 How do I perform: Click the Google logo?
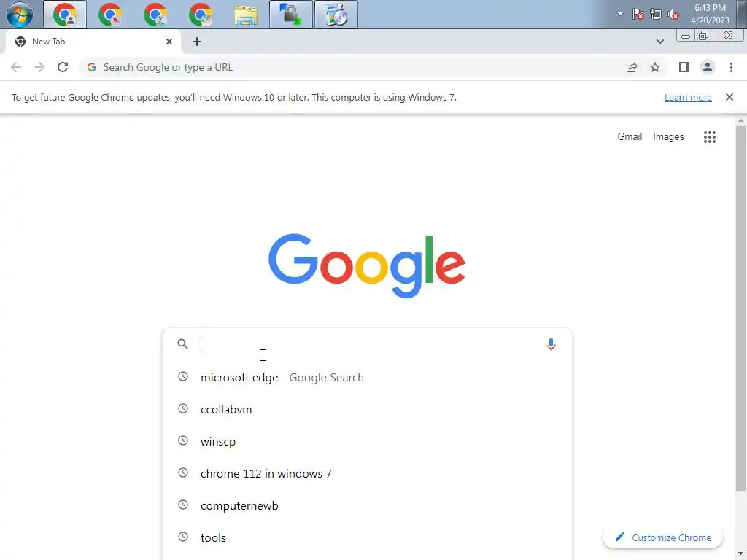367,265
